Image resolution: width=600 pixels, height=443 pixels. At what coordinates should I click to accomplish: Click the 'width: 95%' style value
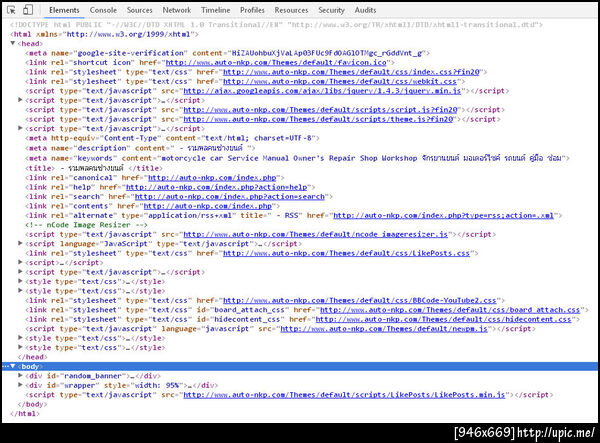157,385
